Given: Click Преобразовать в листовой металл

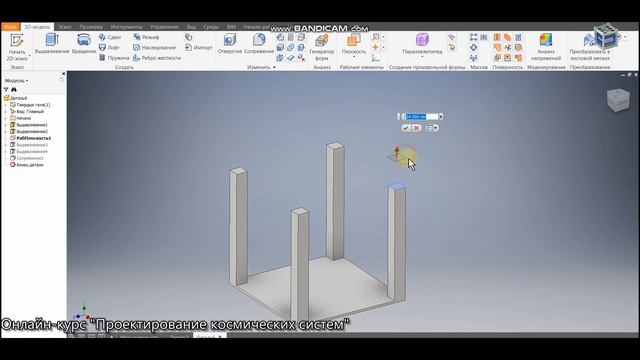Looking at the screenshot, I should [589, 47].
